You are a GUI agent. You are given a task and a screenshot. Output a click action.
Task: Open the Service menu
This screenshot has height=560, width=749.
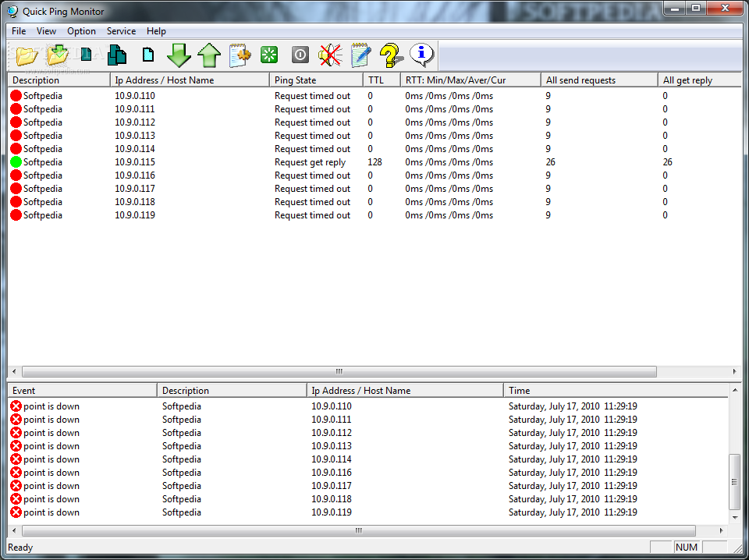[122, 31]
